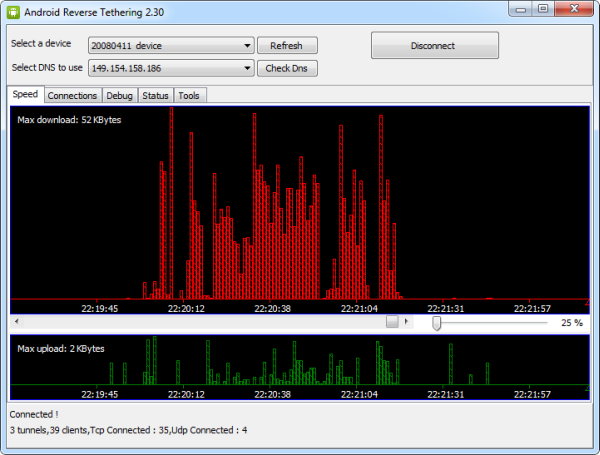Click the 25 % zoom value label

pyautogui.click(x=572, y=323)
